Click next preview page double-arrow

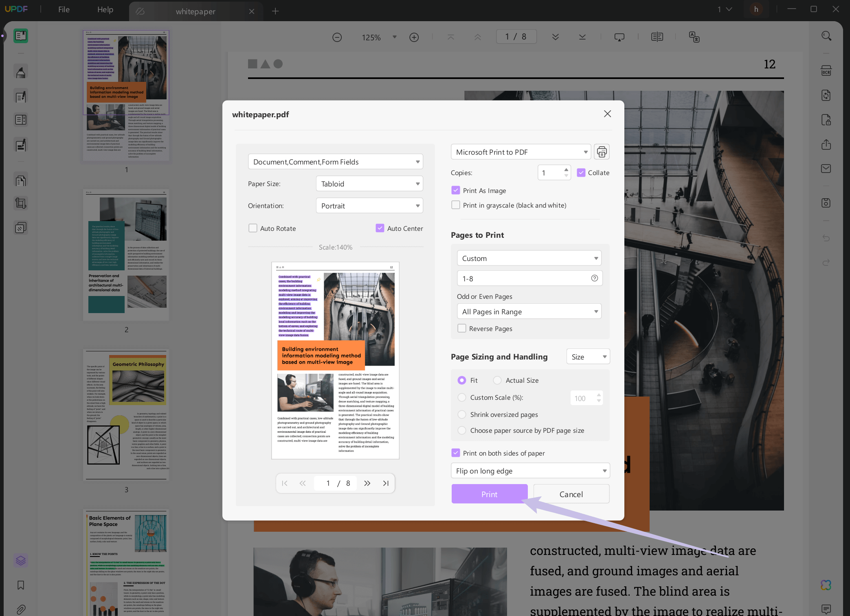point(367,483)
